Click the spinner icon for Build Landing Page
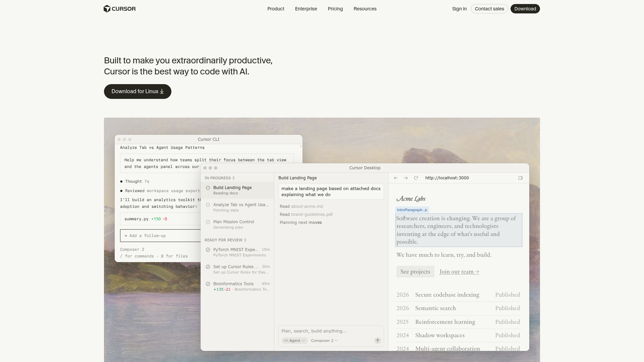Screen dimensions: 644x362 (208, 188)
